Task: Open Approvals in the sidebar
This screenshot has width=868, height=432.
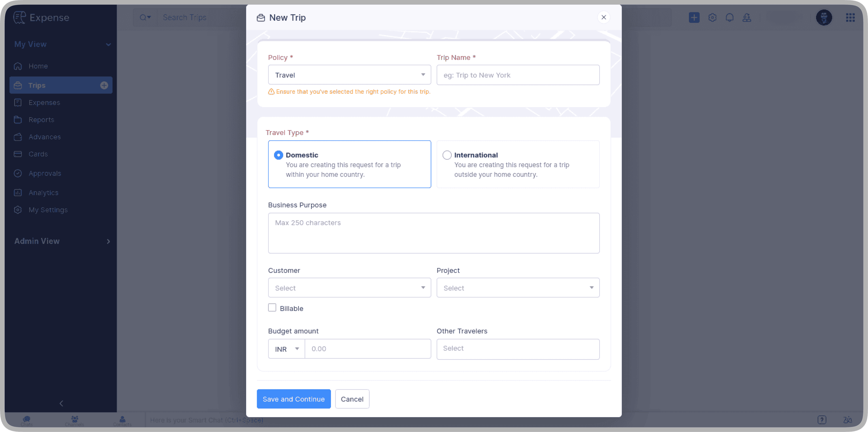Action: [61, 173]
